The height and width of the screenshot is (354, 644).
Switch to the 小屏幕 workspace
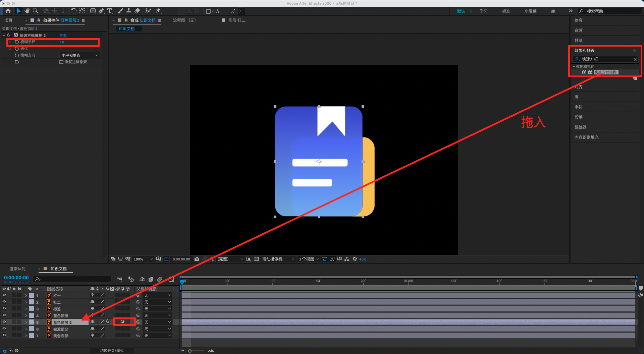pyautogui.click(x=530, y=11)
